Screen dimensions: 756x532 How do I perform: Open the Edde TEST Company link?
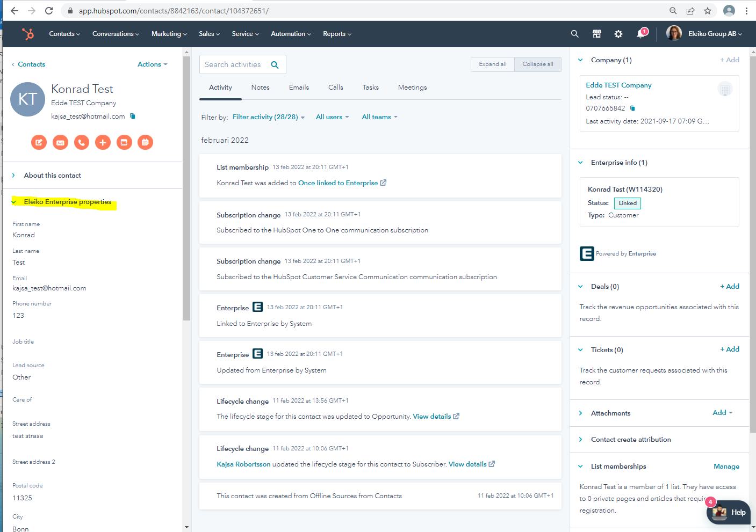(x=618, y=85)
